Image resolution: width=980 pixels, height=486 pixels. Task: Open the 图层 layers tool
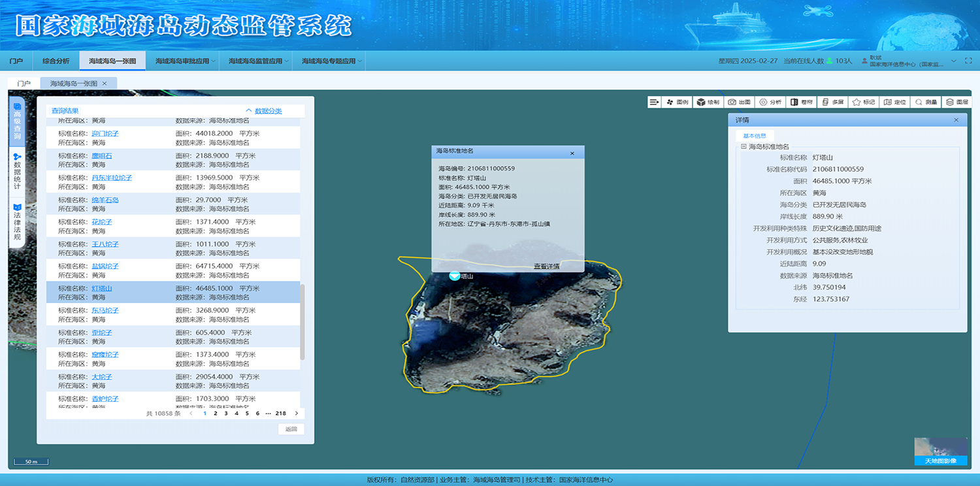click(957, 102)
